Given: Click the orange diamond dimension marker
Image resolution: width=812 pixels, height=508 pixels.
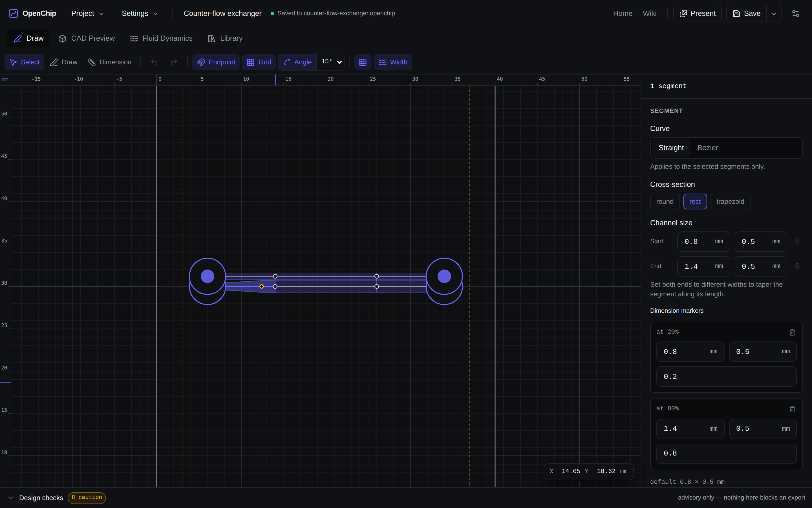Looking at the screenshot, I should click(x=261, y=286).
